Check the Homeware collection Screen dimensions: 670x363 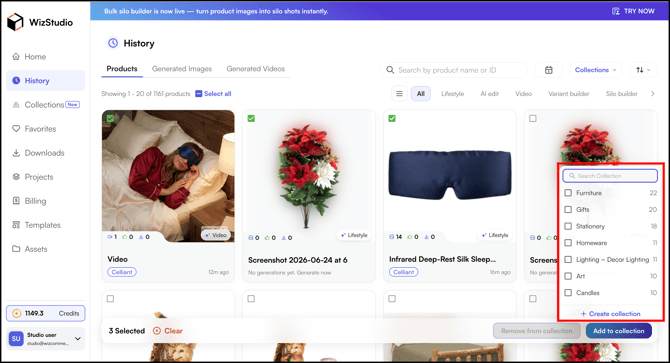568,243
